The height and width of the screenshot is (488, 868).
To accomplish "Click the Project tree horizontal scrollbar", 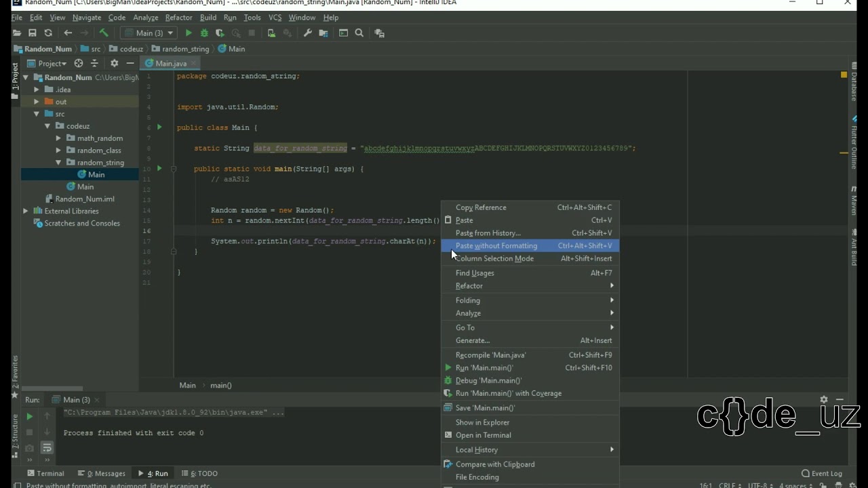I will (53, 388).
